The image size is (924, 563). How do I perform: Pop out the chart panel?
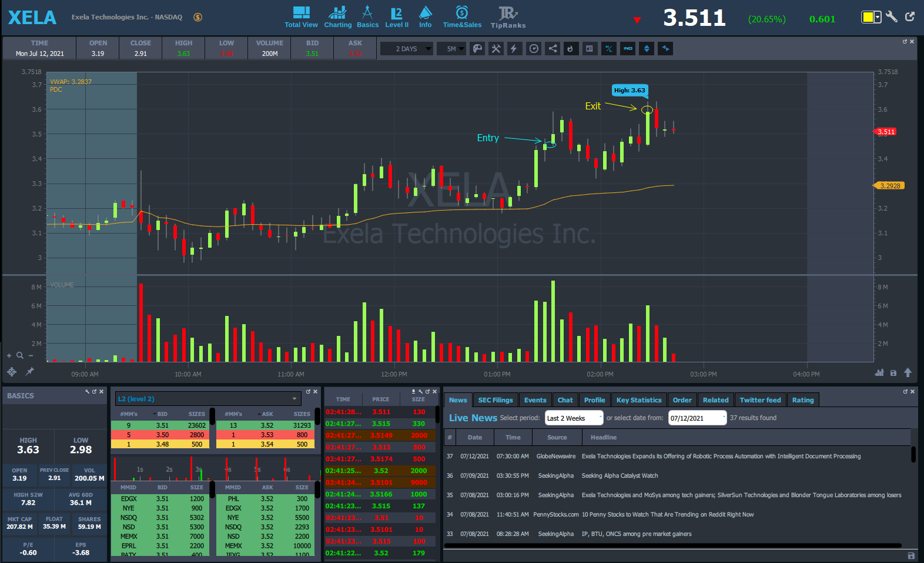(905, 42)
